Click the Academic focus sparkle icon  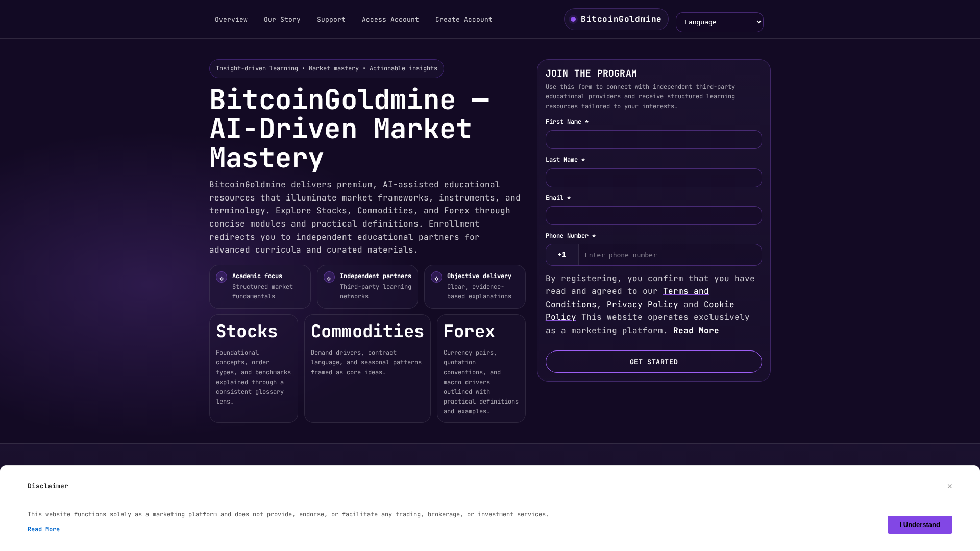click(222, 278)
